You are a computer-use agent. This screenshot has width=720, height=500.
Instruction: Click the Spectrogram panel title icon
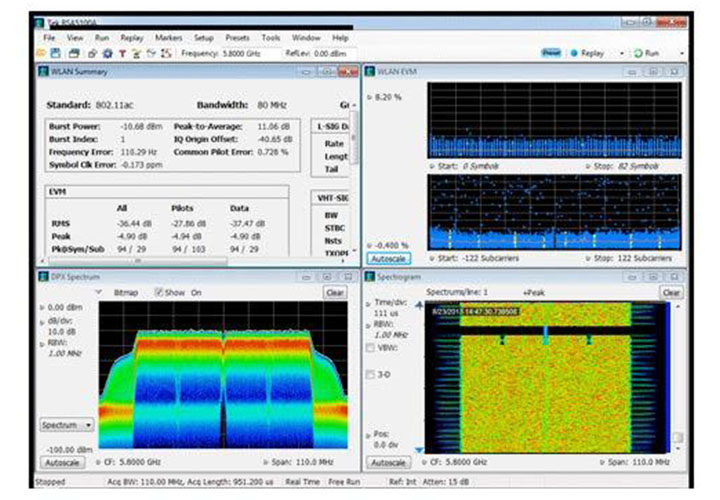pos(370,276)
